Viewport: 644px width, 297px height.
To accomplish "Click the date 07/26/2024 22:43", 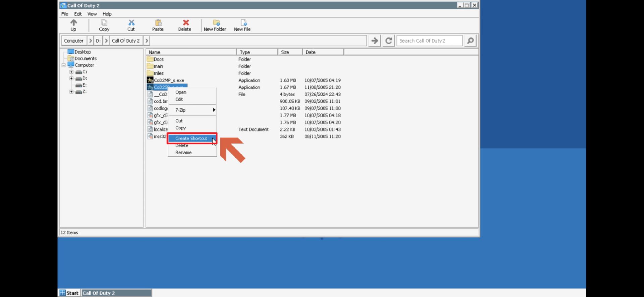I will pos(322,94).
